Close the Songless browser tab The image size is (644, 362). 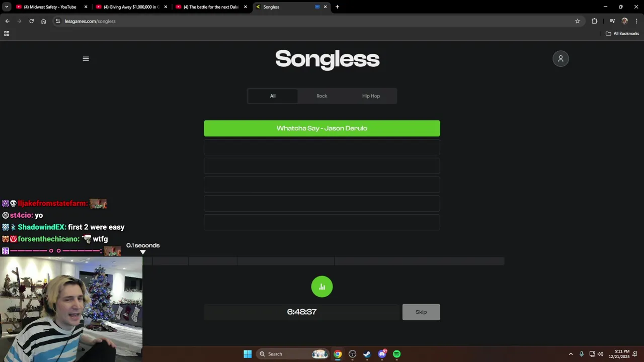coord(325,7)
